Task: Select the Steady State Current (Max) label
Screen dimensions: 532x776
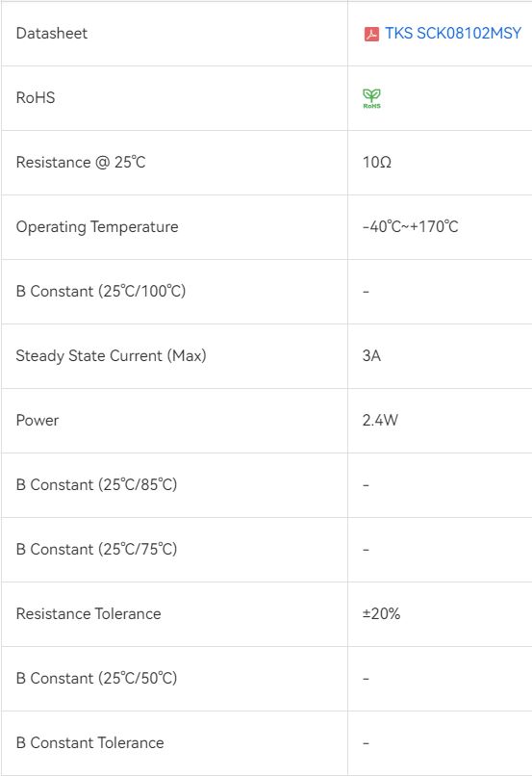Action: pyautogui.click(x=111, y=356)
